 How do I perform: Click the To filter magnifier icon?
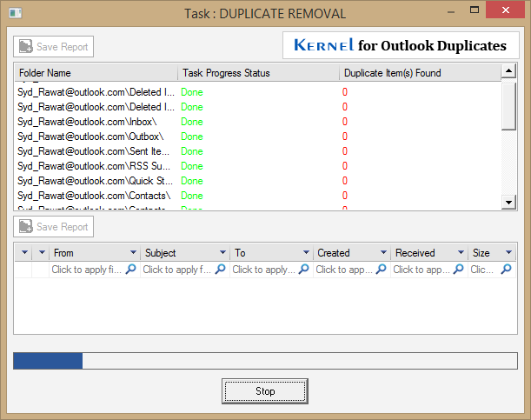(x=304, y=269)
